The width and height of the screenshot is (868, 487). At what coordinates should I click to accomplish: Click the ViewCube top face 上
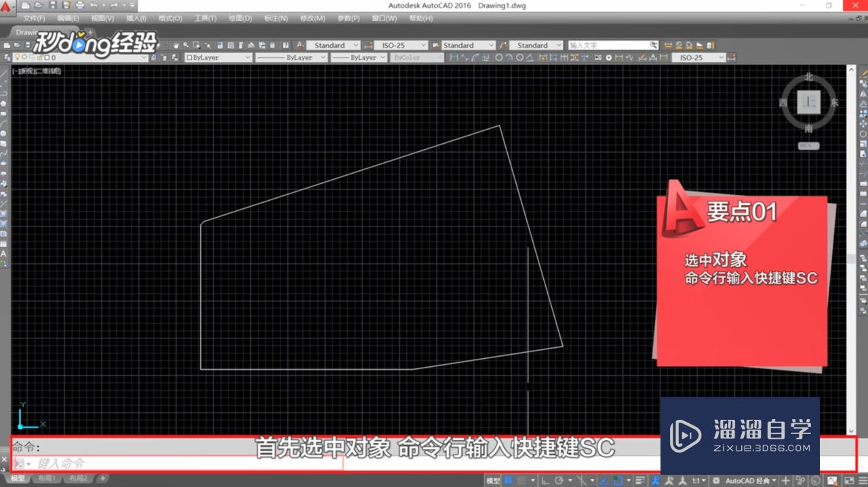(x=808, y=102)
